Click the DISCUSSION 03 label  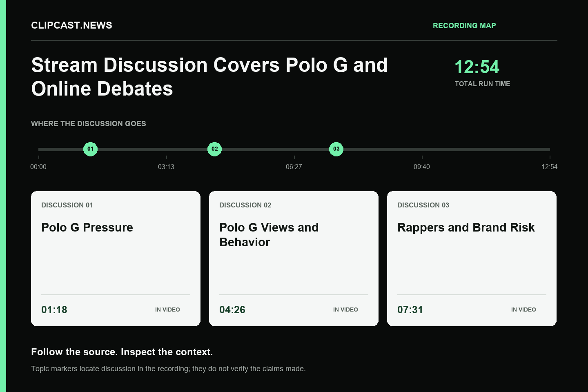point(423,205)
